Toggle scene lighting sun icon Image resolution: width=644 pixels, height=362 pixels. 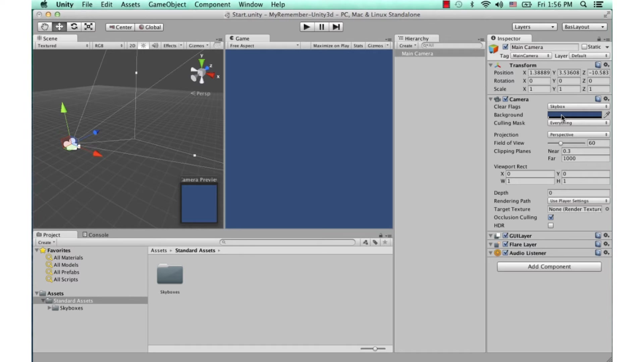(x=143, y=46)
